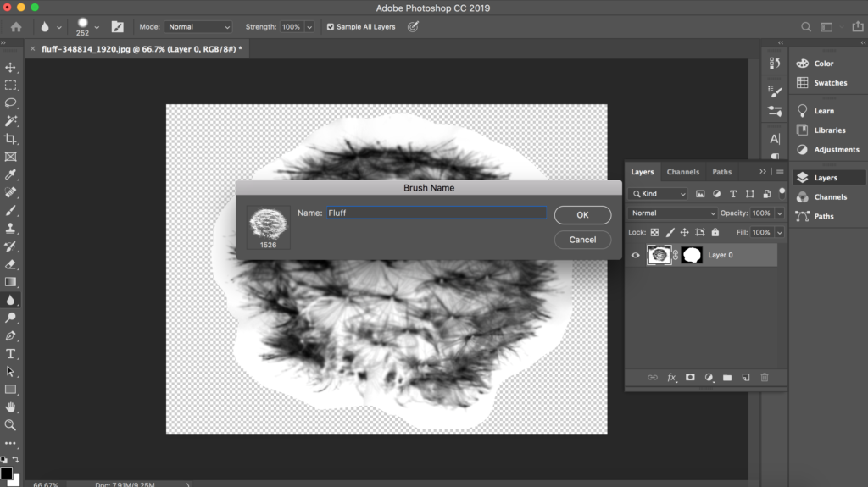
Task: Select the Eraser tool
Action: coord(10,264)
